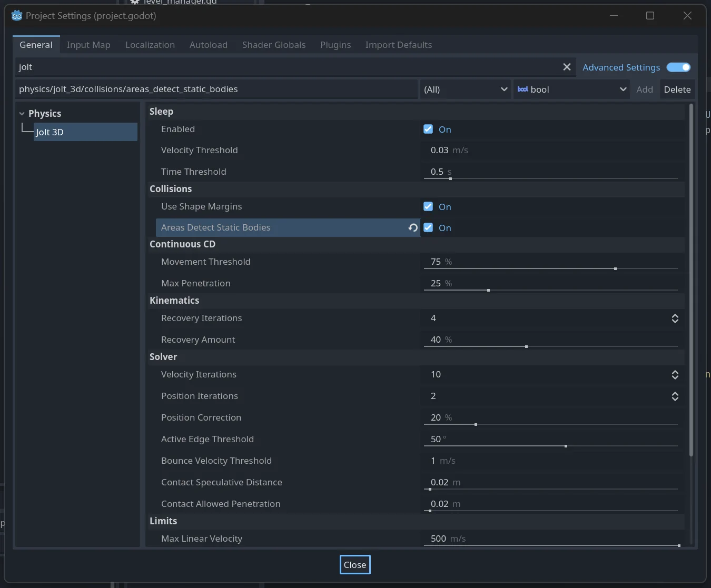Click the stepper control on Recovery Iterations
The image size is (711, 588).
click(675, 318)
